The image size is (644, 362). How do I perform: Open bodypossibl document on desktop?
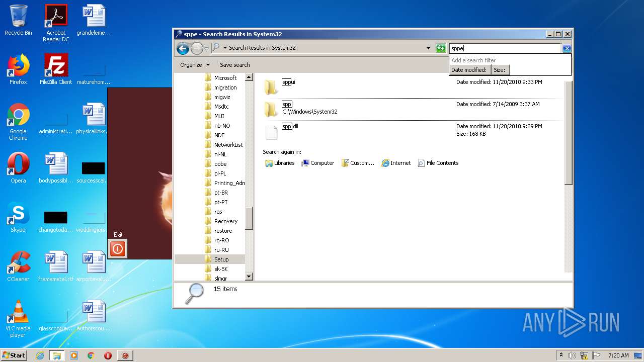tap(56, 168)
